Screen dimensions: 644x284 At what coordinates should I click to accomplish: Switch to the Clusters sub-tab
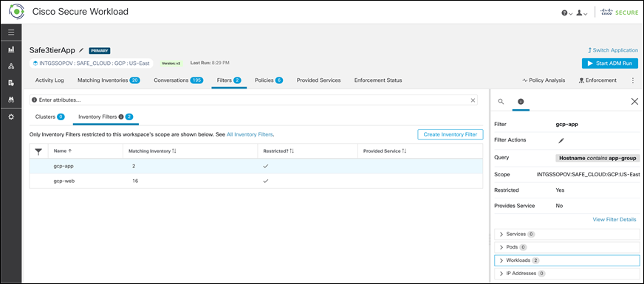click(x=49, y=117)
